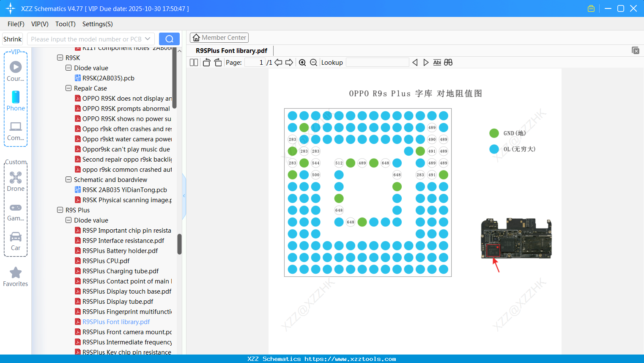This screenshot has height=363, width=644.
Task: Open 'Oppo r9skt water camera power' case
Action: coord(127,139)
